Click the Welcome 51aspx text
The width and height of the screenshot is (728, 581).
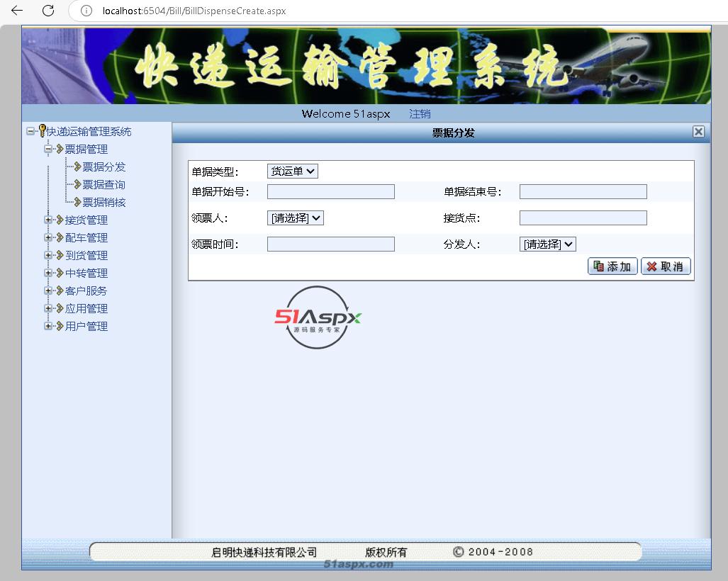click(346, 113)
